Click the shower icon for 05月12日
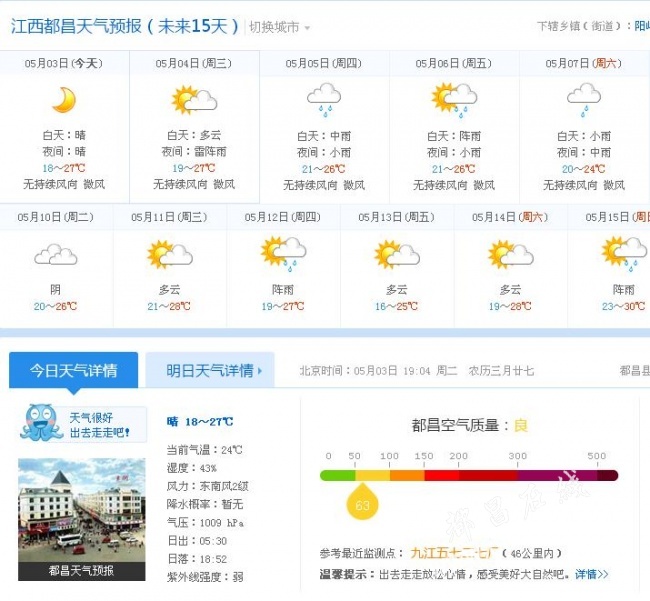Image resolution: width=650 pixels, height=601 pixels. [x=284, y=254]
